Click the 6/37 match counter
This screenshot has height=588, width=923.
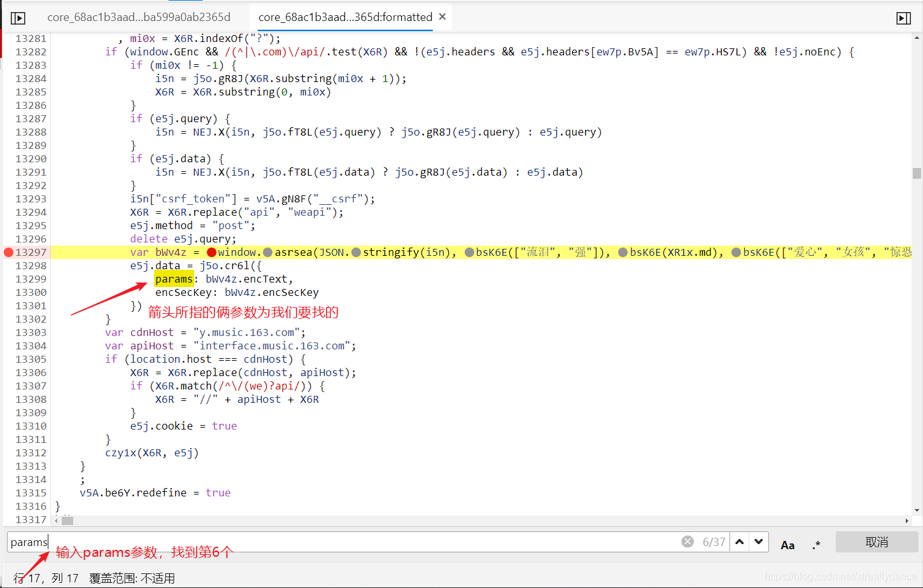pyautogui.click(x=714, y=542)
